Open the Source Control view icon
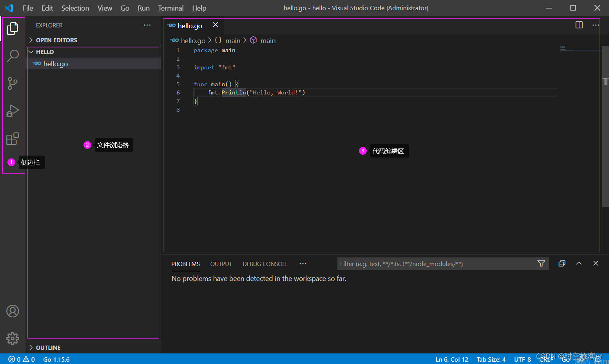This screenshot has width=609, height=364. coord(13,83)
